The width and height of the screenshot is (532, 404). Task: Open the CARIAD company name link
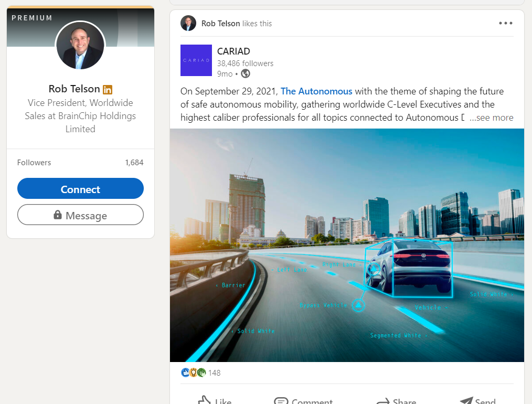pos(233,51)
